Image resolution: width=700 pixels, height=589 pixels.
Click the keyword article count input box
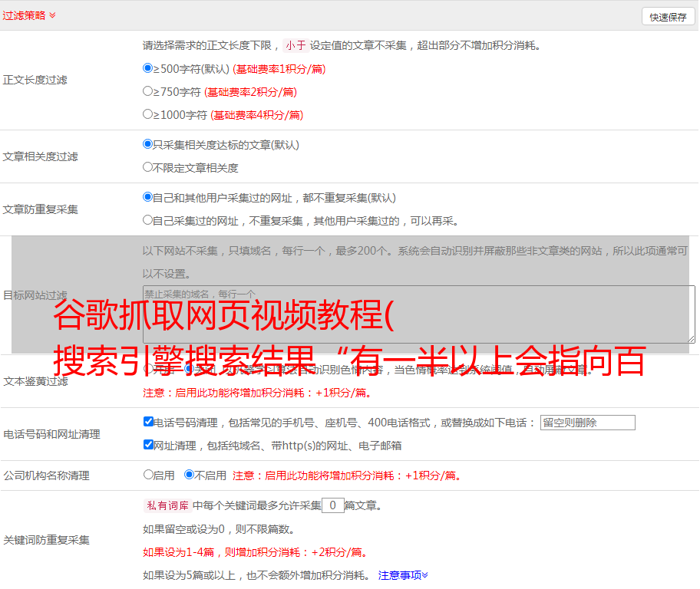[332, 505]
